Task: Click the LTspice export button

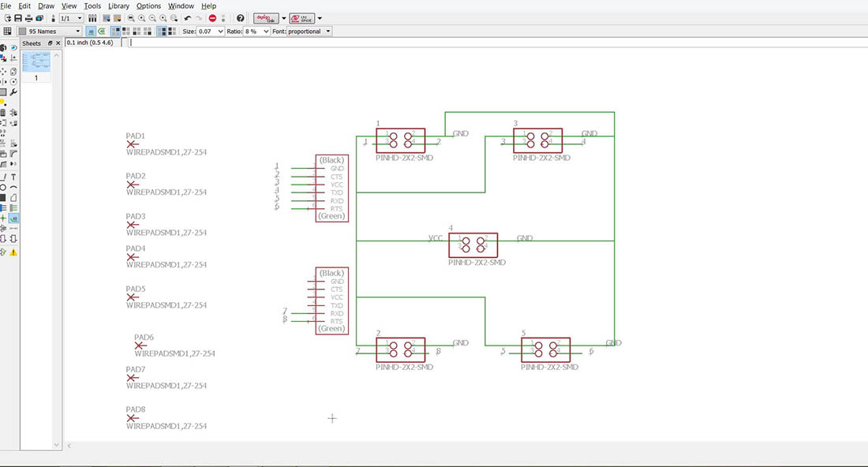Action: pyautogui.click(x=302, y=18)
